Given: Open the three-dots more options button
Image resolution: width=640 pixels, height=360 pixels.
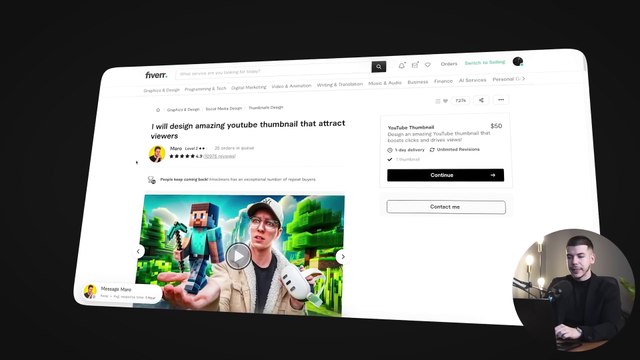Looking at the screenshot, I should [x=501, y=100].
